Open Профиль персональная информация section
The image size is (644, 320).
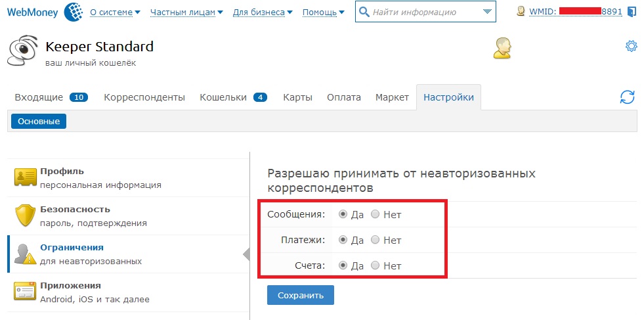coord(129,177)
